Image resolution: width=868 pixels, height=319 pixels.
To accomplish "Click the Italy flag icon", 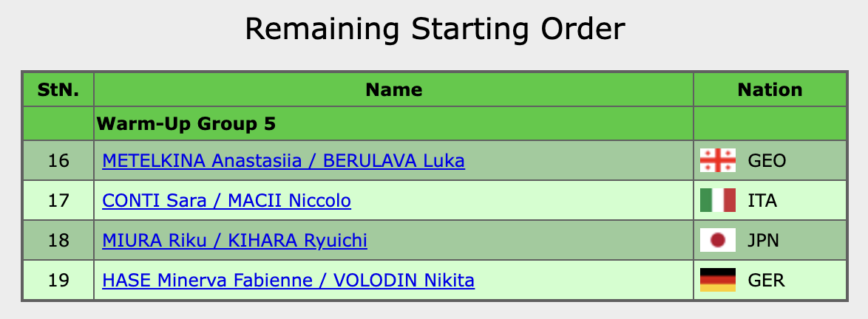I will point(717,200).
